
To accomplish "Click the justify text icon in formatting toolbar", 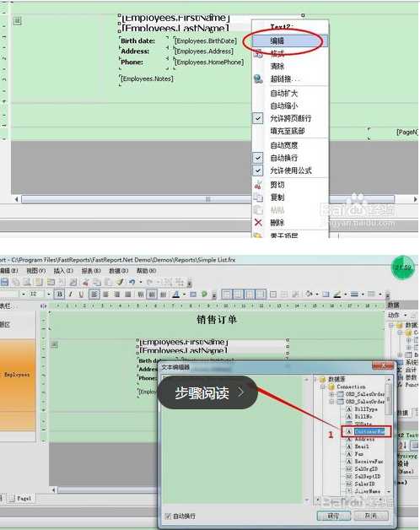I will 128,294.
